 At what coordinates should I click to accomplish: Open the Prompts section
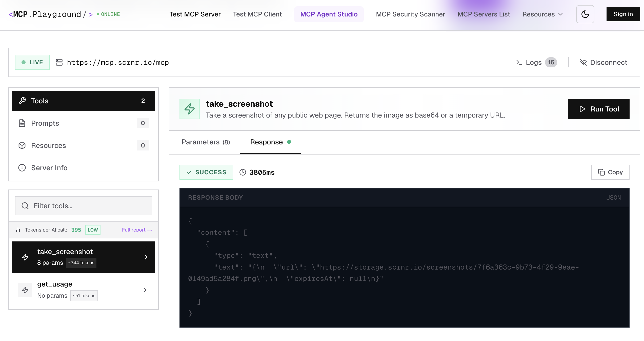pos(84,123)
